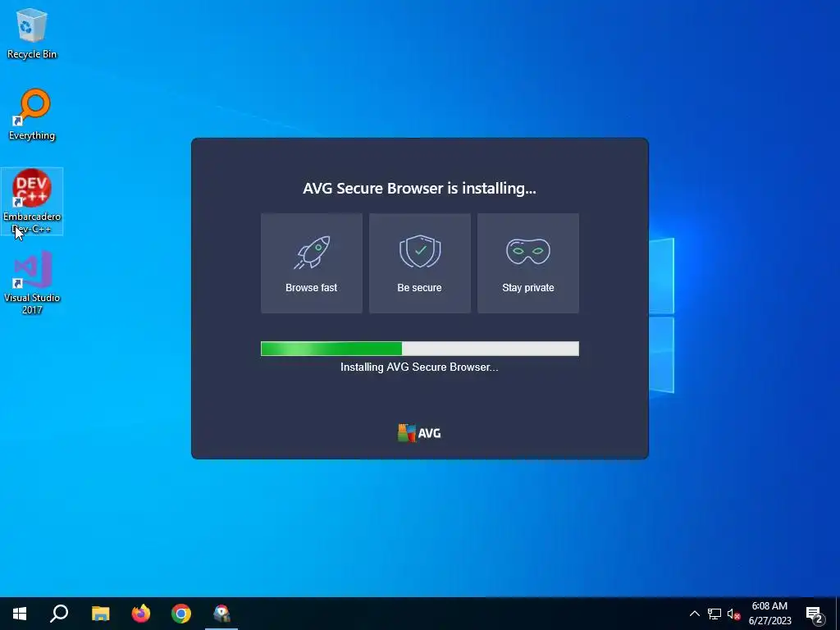Launch Firefox from the taskbar
Screen dimensions: 840x630
coord(141,614)
